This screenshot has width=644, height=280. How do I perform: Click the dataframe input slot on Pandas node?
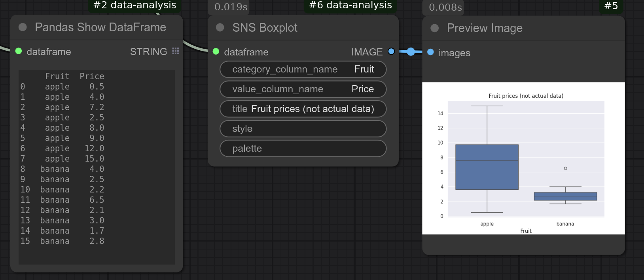coord(19,51)
